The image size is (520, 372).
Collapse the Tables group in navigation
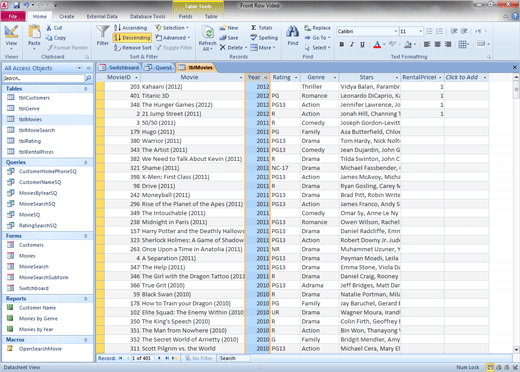pyautogui.click(x=86, y=89)
